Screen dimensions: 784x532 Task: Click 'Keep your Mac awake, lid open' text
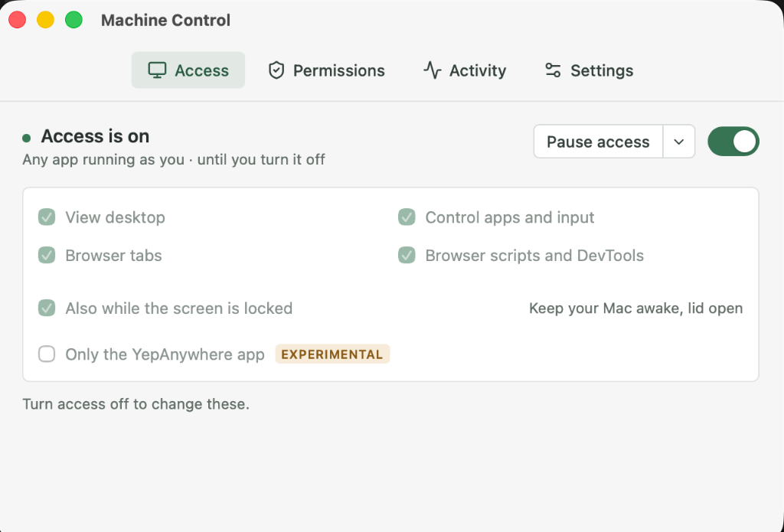click(x=635, y=308)
